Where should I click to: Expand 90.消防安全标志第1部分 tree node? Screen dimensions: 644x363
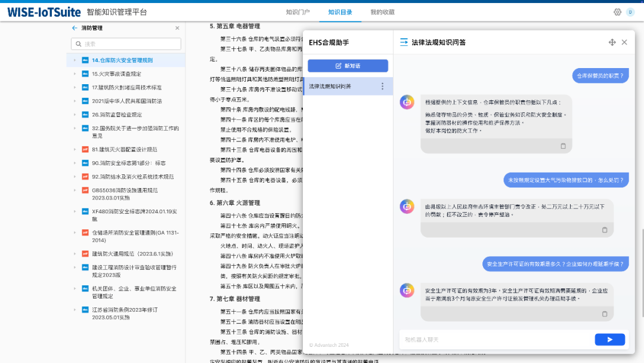click(75, 163)
